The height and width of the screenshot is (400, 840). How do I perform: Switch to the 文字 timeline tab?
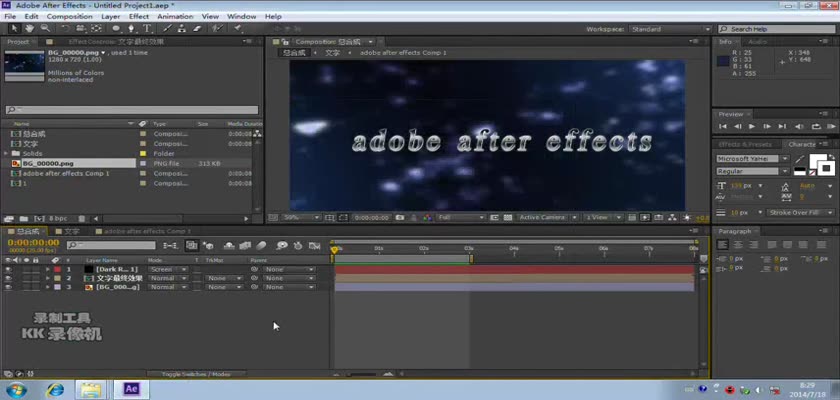tap(71, 231)
